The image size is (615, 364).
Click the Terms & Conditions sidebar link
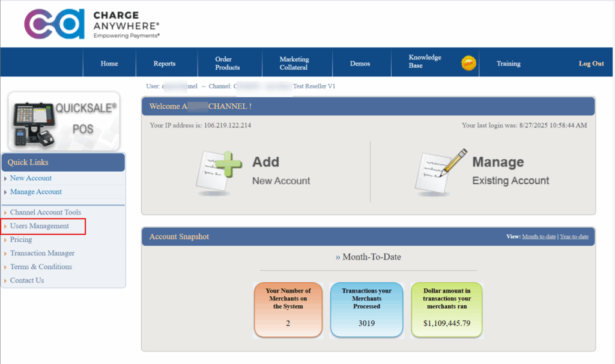click(41, 267)
